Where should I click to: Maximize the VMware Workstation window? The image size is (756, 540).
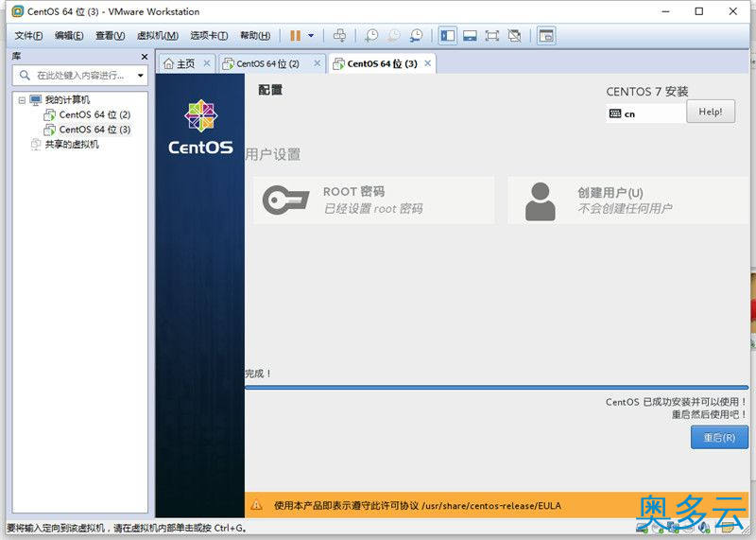(699, 11)
